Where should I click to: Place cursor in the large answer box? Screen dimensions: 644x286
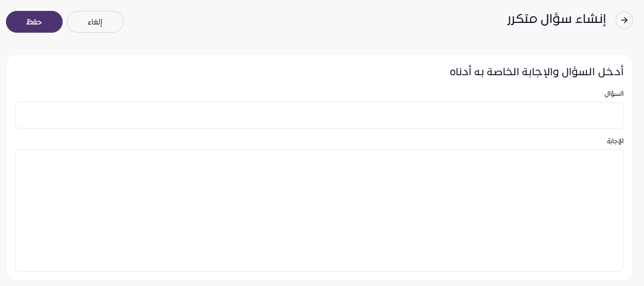[319, 210]
